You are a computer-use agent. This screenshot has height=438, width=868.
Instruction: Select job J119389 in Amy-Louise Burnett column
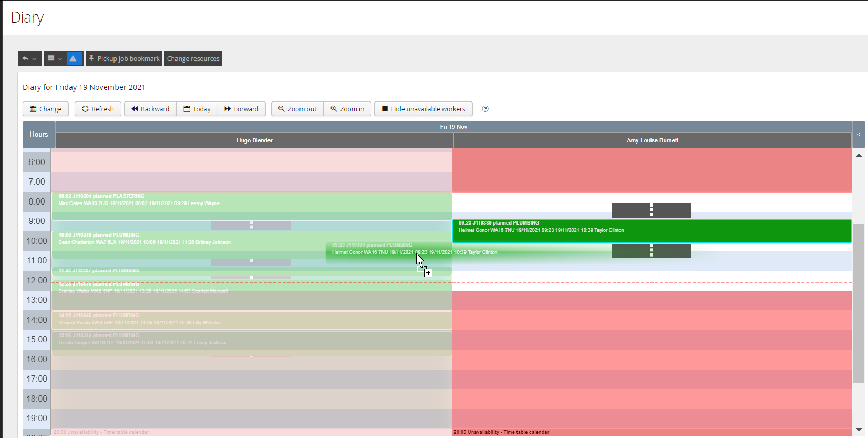(652, 231)
